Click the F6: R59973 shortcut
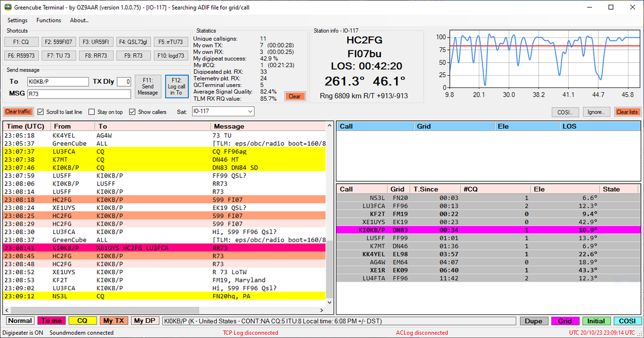This screenshot has height=338, width=644. tap(21, 55)
